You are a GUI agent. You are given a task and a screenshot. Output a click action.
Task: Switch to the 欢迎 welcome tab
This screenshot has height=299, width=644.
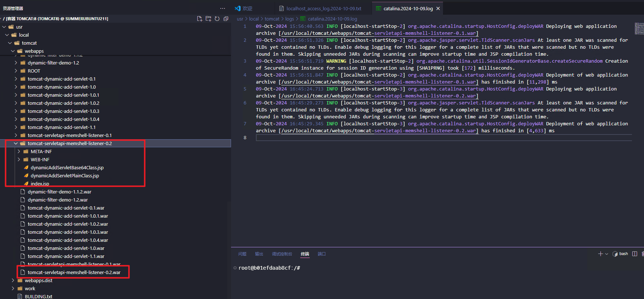point(247,8)
